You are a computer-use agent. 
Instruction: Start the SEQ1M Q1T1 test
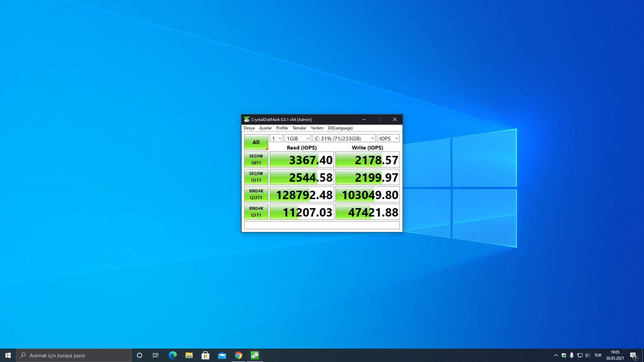click(256, 177)
